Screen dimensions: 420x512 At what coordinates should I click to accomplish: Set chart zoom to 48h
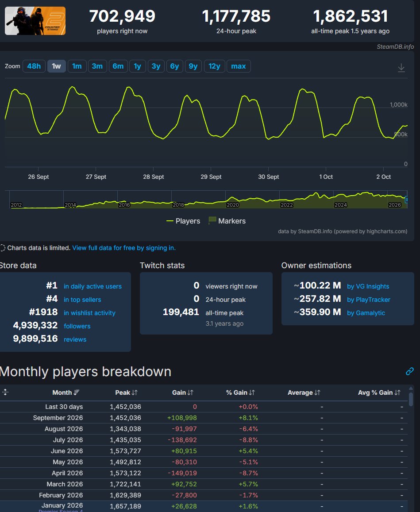click(x=34, y=66)
